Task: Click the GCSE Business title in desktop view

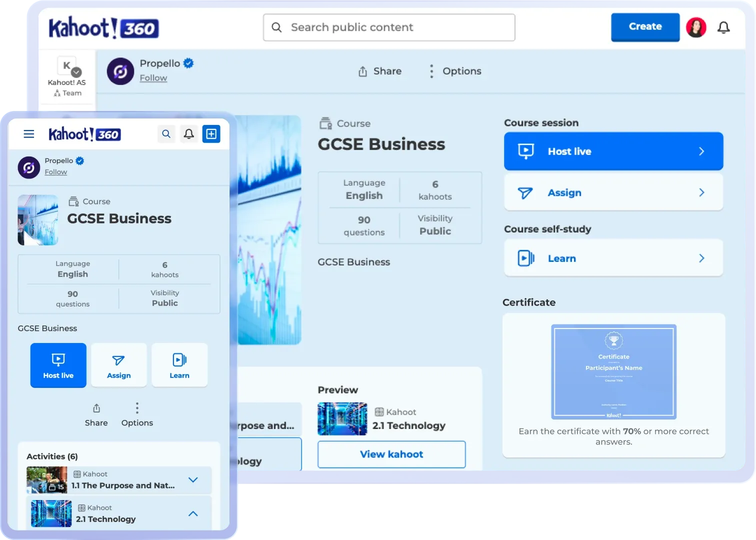Action: (381, 144)
